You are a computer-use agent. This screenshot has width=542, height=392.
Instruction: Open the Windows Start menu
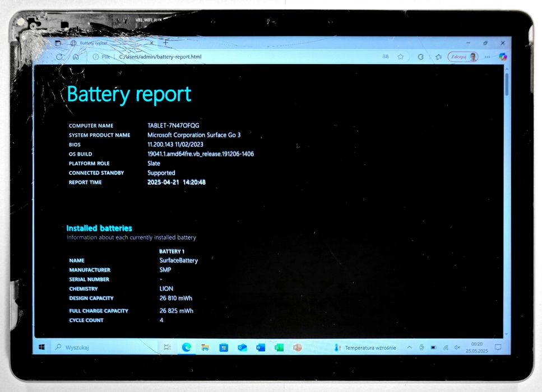point(42,347)
